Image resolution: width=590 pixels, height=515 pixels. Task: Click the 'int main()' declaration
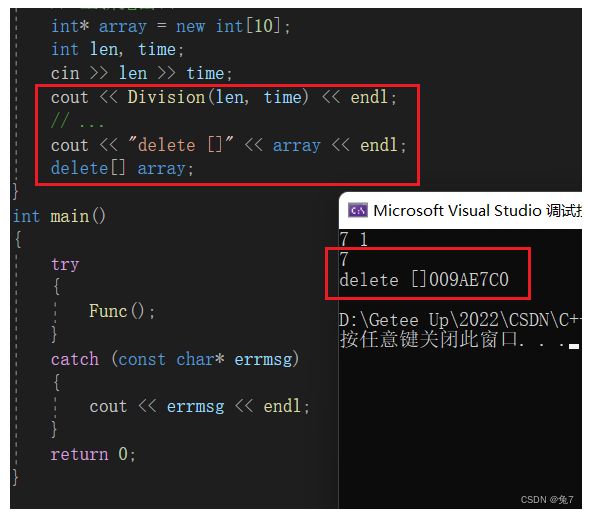[59, 216]
